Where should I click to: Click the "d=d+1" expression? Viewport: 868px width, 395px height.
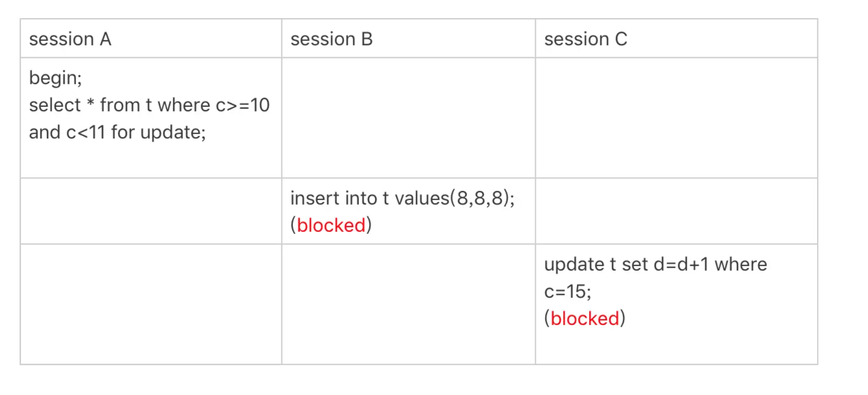[681, 265]
